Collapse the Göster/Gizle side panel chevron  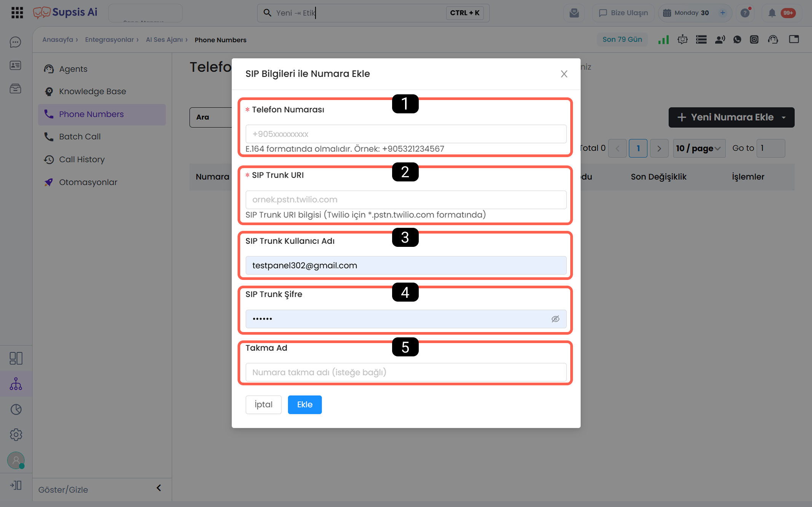pyautogui.click(x=159, y=488)
